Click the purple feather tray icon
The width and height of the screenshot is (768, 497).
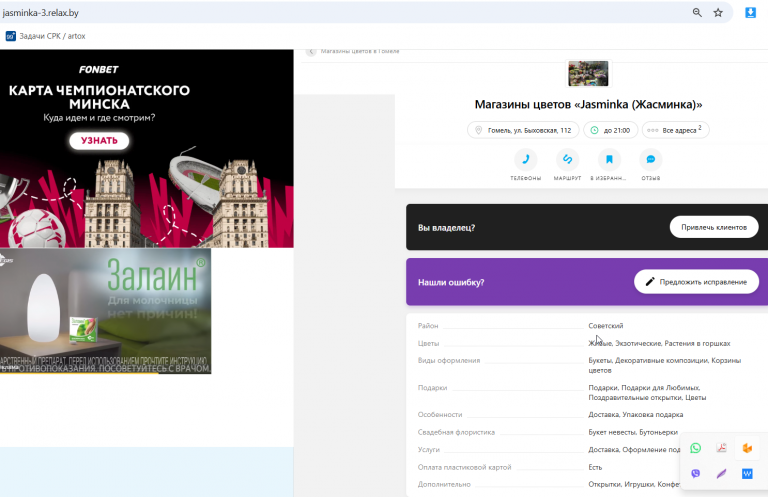tap(721, 473)
